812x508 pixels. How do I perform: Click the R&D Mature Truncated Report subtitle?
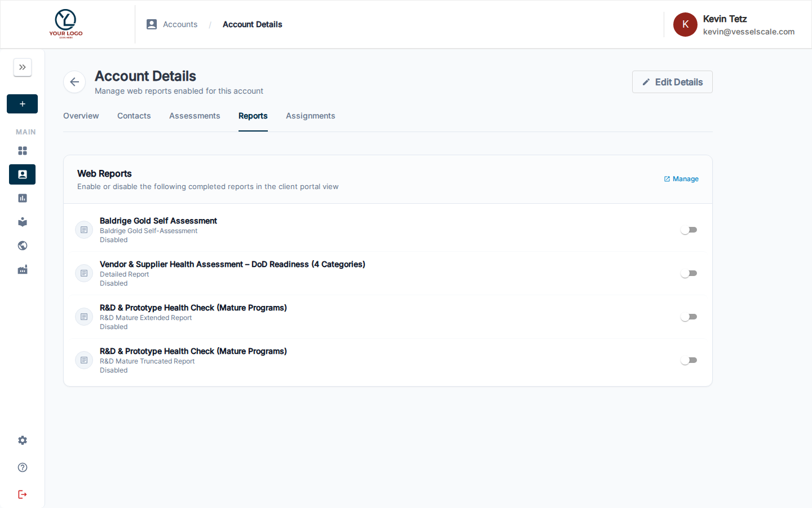click(147, 361)
